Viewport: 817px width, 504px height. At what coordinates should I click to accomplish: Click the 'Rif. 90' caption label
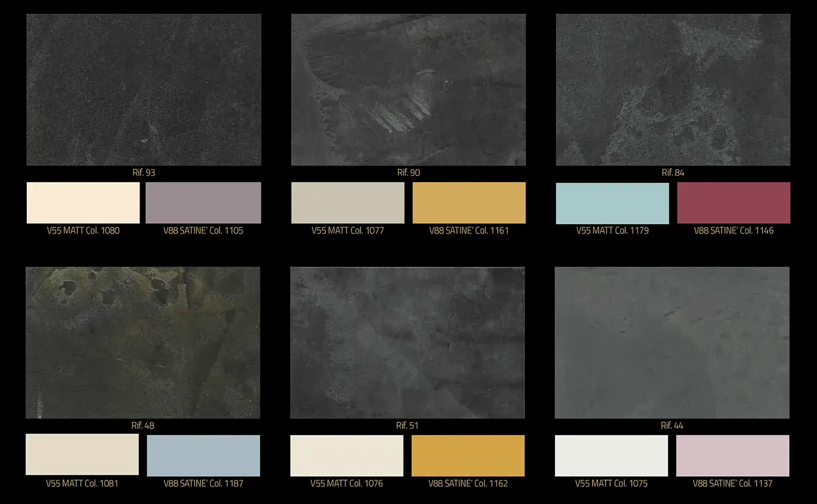click(408, 173)
